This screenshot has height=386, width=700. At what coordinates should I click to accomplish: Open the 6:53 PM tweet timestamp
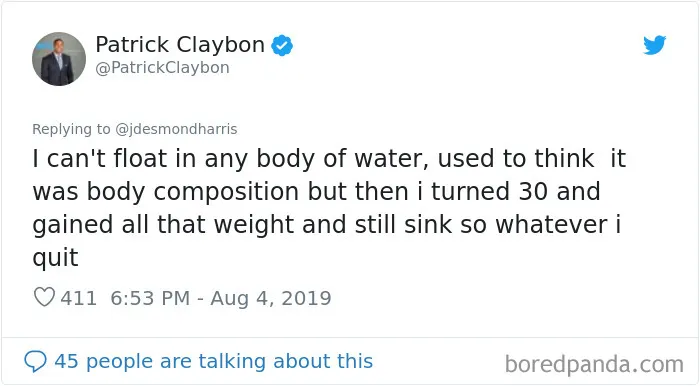click(221, 298)
